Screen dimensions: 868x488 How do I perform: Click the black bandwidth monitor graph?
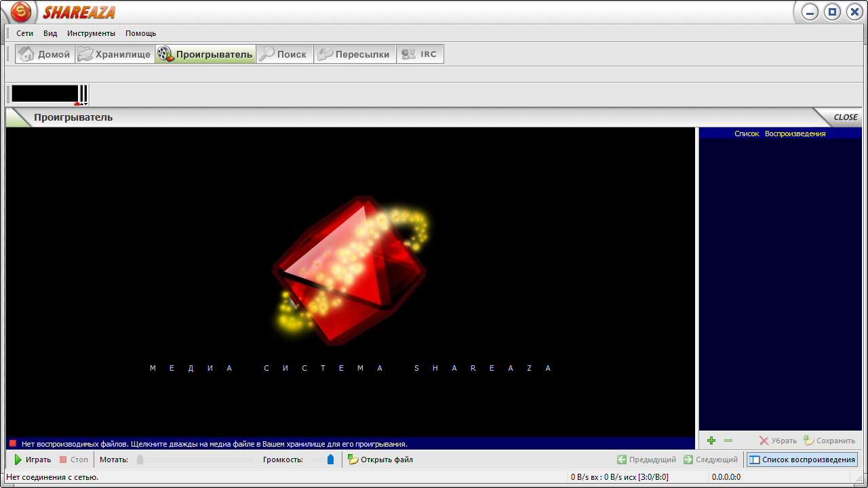coord(45,94)
